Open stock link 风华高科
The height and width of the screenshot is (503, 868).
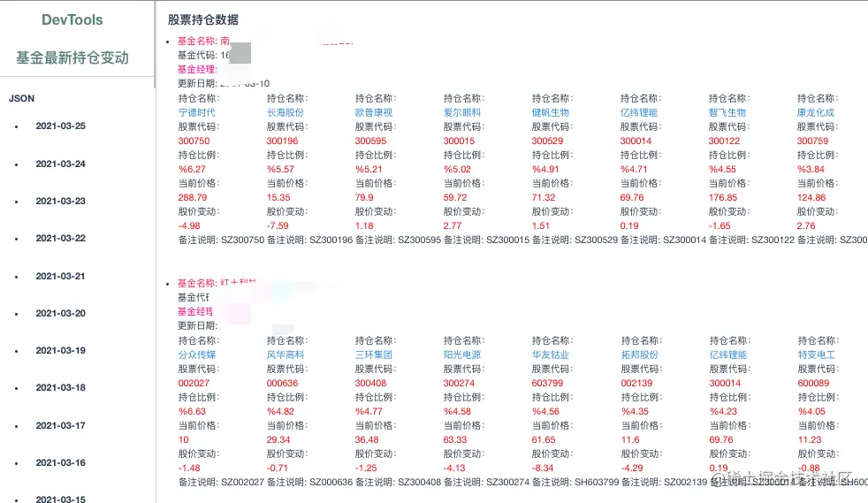tap(286, 354)
